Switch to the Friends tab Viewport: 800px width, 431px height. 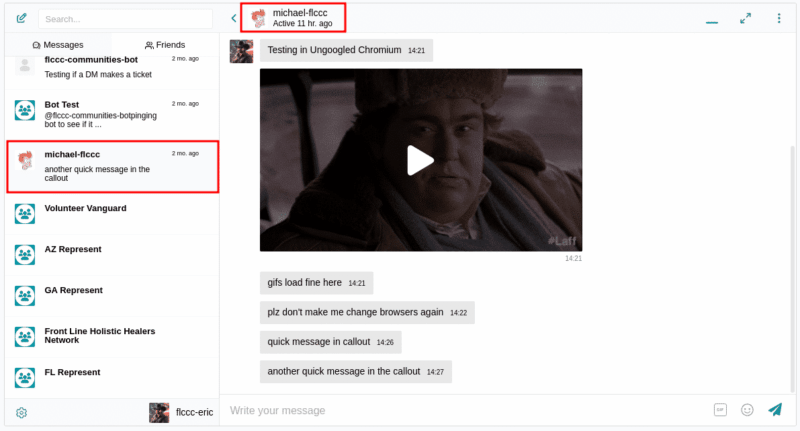[165, 45]
